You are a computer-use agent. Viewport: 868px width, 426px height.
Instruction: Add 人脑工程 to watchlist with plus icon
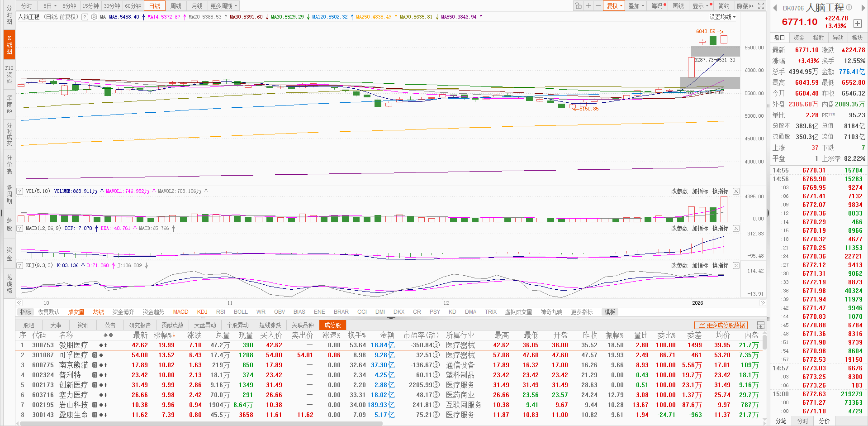(857, 24)
